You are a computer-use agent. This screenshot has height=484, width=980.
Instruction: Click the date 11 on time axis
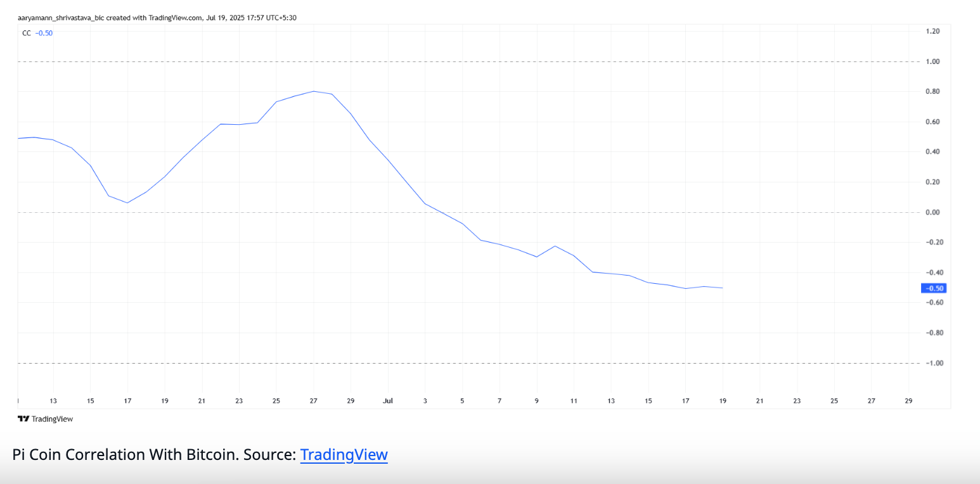click(574, 401)
